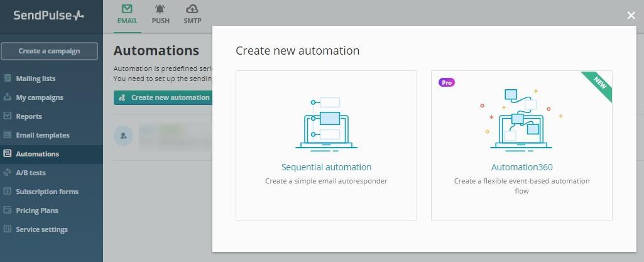Click the blurred automation's avatar icon
Screen dimensions: 644x262
123,136
